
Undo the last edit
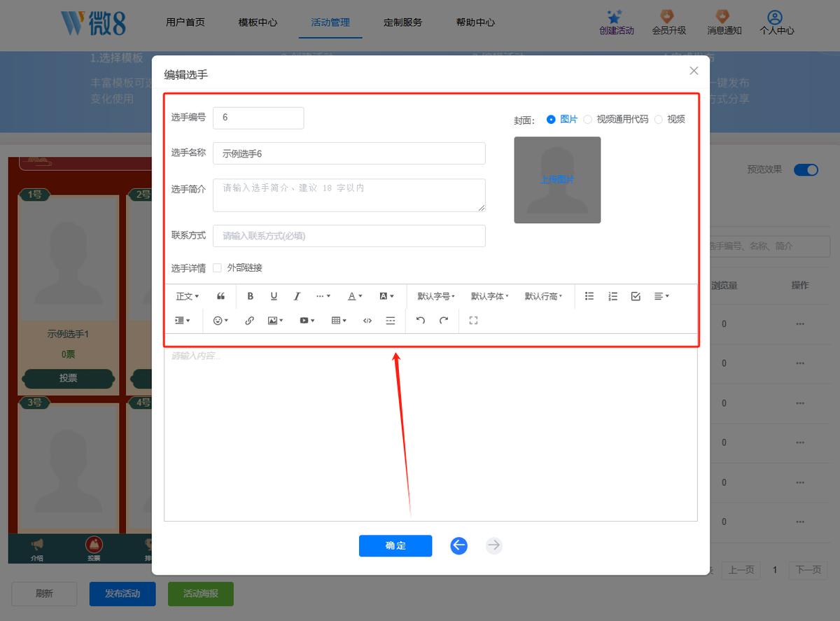(420, 321)
